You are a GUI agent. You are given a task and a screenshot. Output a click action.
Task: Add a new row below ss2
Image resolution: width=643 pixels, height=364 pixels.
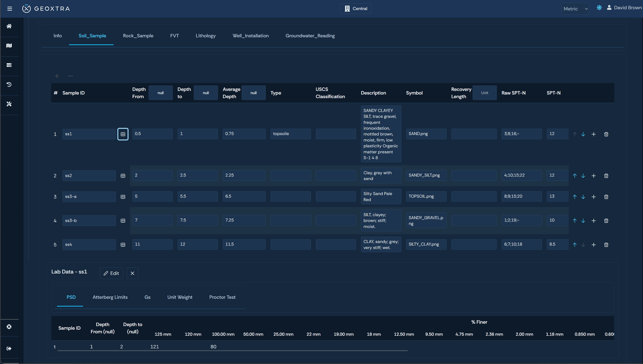coord(594,176)
